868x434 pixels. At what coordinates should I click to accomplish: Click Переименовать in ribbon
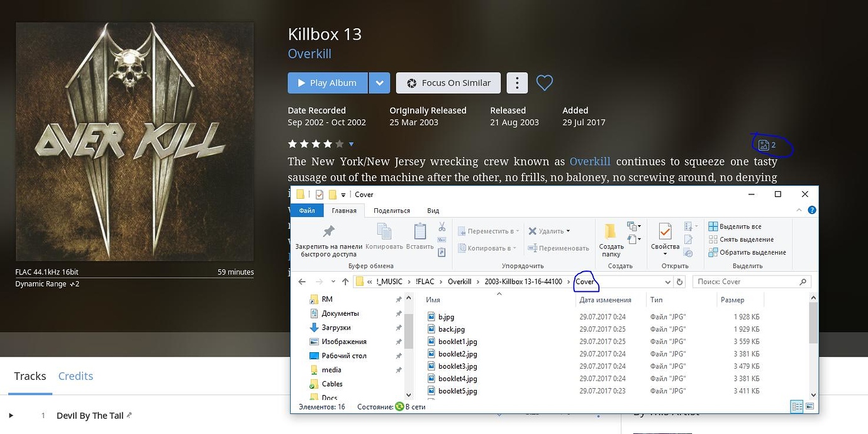point(559,248)
